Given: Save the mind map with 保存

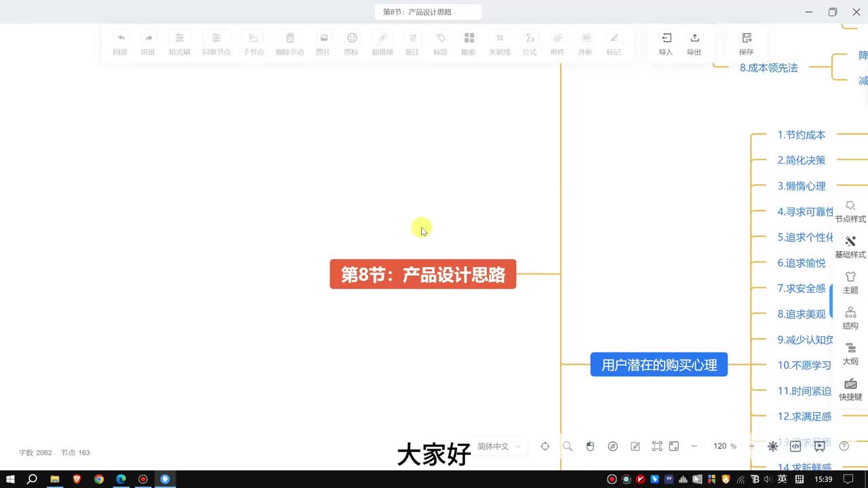Looking at the screenshot, I should pyautogui.click(x=747, y=44).
